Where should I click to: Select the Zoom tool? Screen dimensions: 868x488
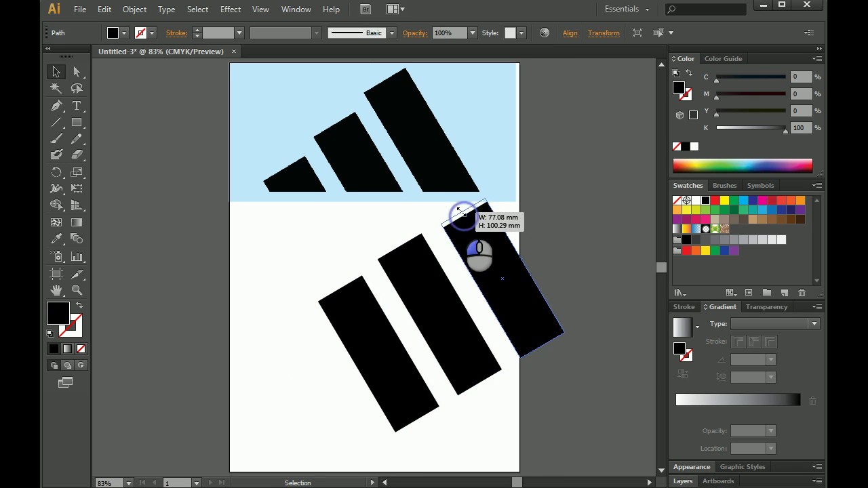pyautogui.click(x=77, y=290)
